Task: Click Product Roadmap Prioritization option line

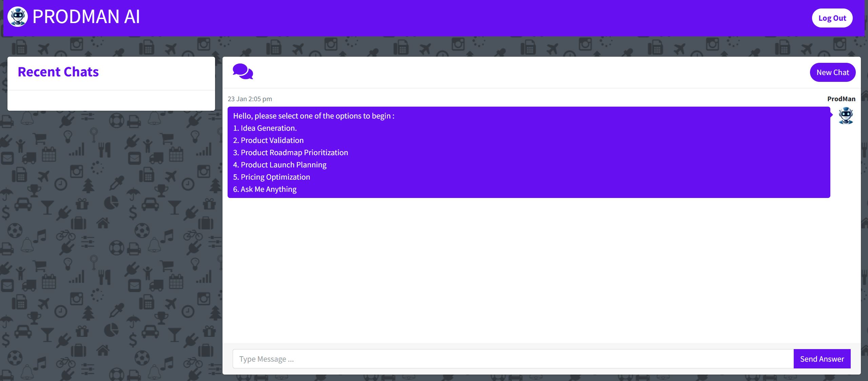Action: 294,152
